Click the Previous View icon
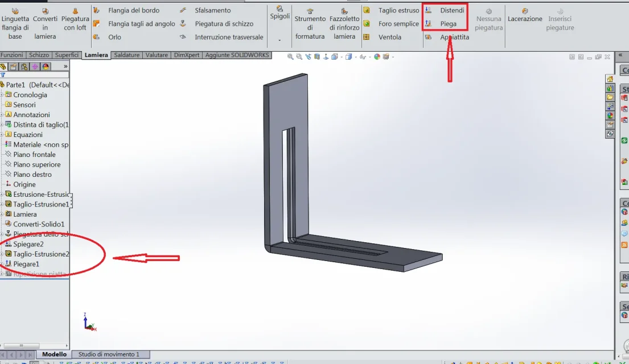 click(308, 57)
